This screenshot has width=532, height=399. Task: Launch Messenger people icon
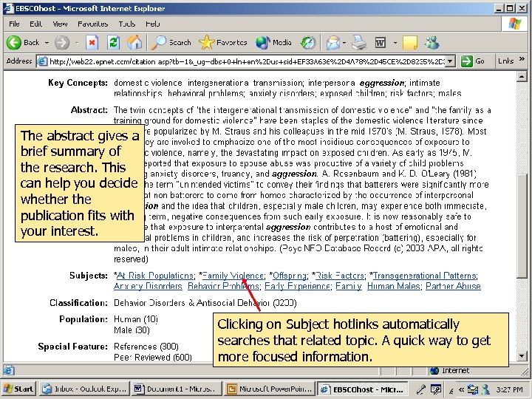pos(432,43)
